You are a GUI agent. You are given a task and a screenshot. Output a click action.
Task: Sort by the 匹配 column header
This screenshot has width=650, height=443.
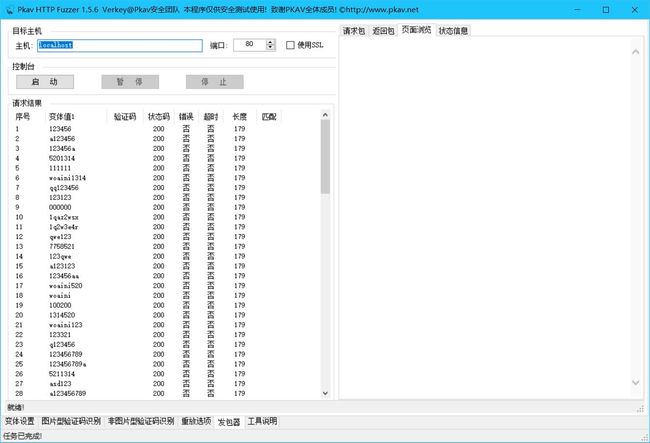269,116
